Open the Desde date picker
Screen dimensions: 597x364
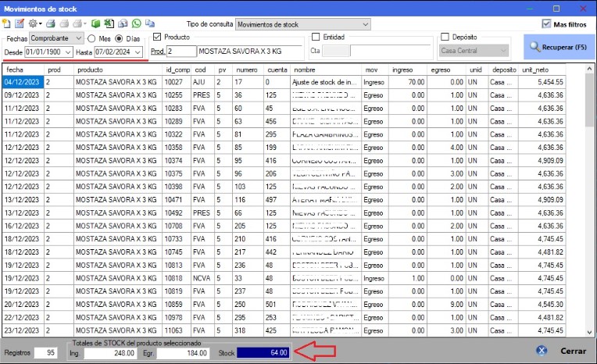(68, 52)
